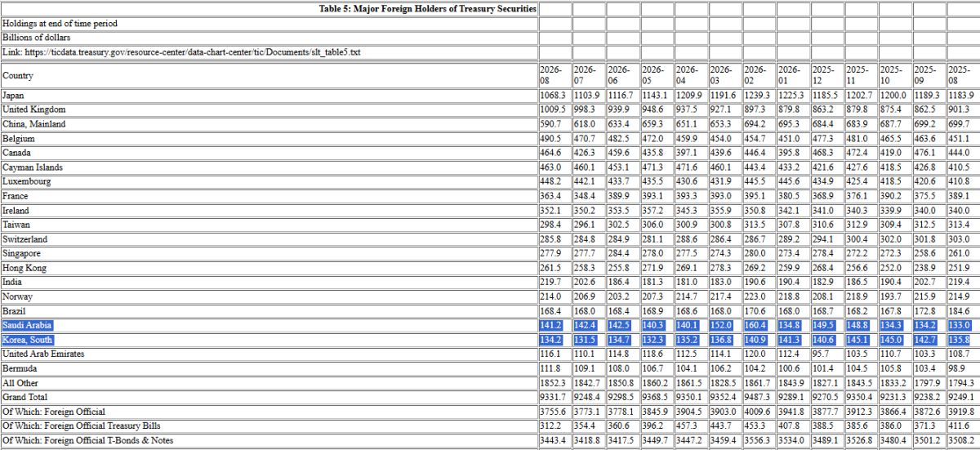This screenshot has width=980, height=450.
Task: Click the 'Grand Total' row label
Action: click(269, 398)
